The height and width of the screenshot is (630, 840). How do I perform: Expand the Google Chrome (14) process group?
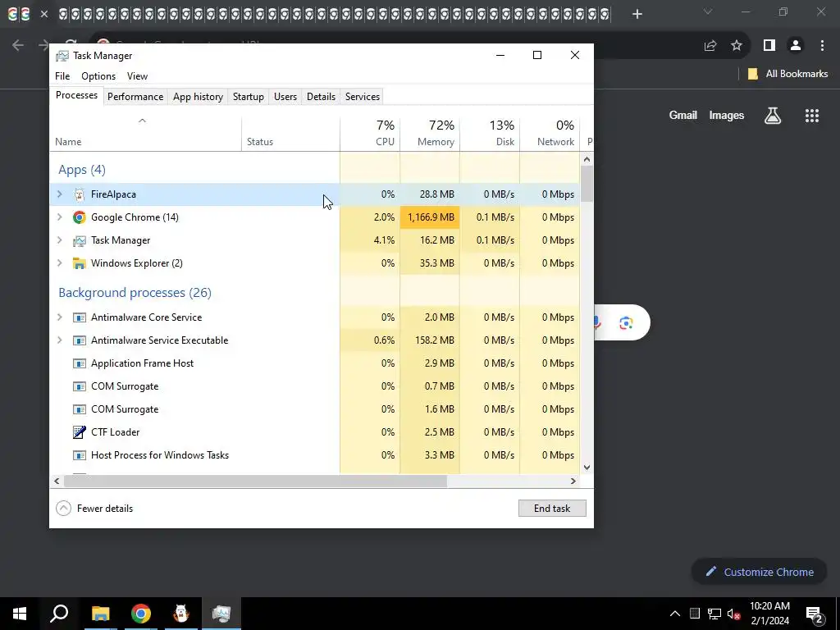pyautogui.click(x=60, y=217)
